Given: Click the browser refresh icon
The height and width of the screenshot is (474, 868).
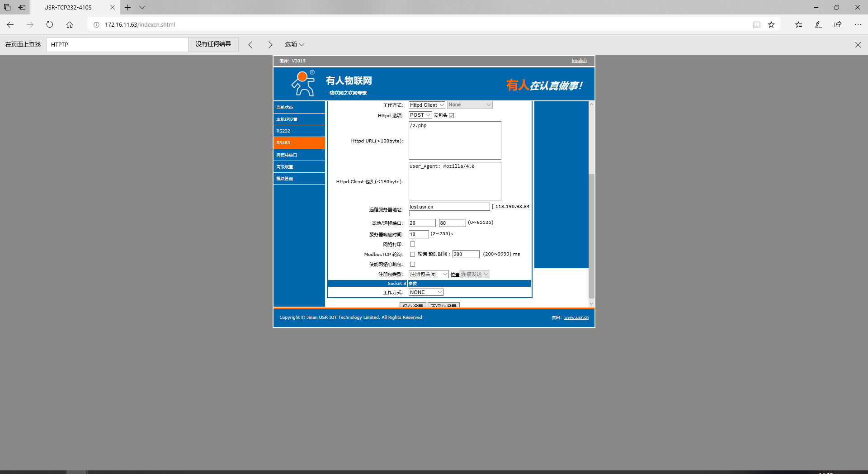Looking at the screenshot, I should (50, 24).
